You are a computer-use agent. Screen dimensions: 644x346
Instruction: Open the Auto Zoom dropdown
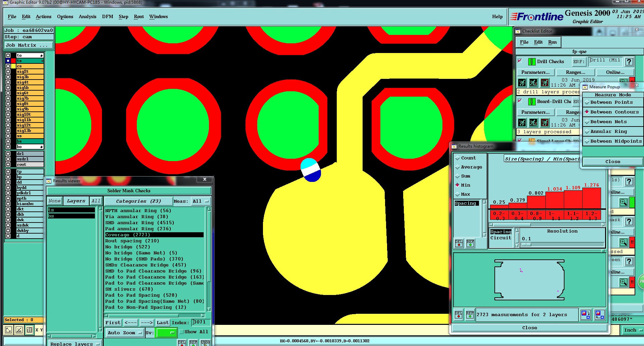(x=124, y=333)
